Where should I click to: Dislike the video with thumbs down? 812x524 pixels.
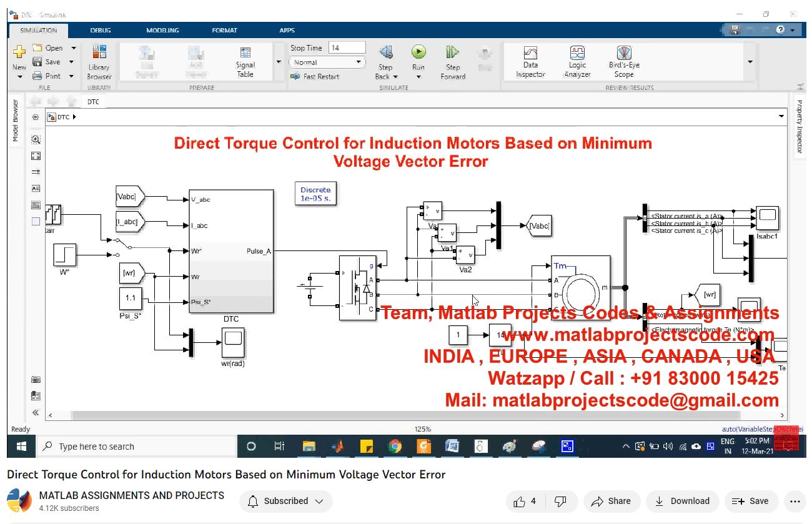coord(560,501)
